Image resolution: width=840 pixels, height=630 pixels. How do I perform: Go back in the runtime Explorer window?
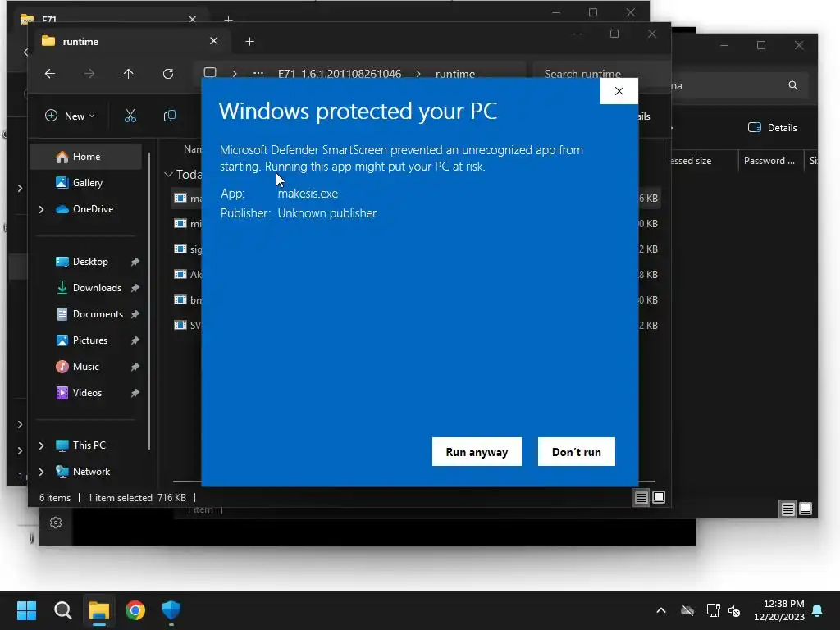[x=50, y=73]
